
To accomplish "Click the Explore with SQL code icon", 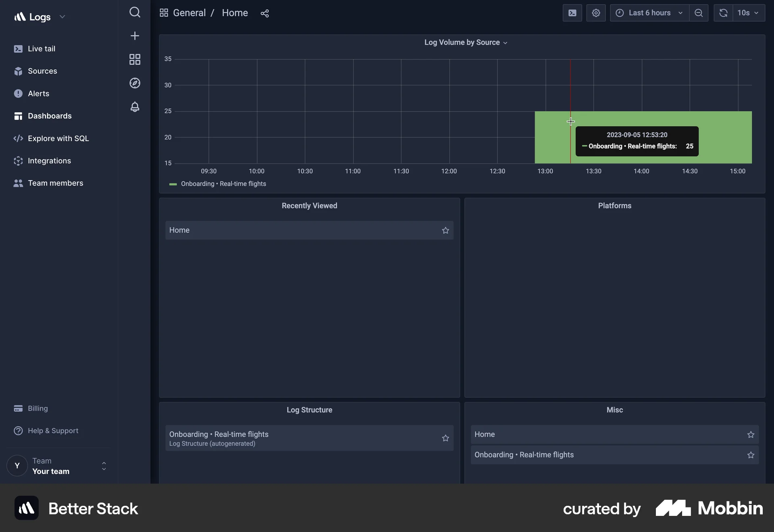I will point(18,139).
